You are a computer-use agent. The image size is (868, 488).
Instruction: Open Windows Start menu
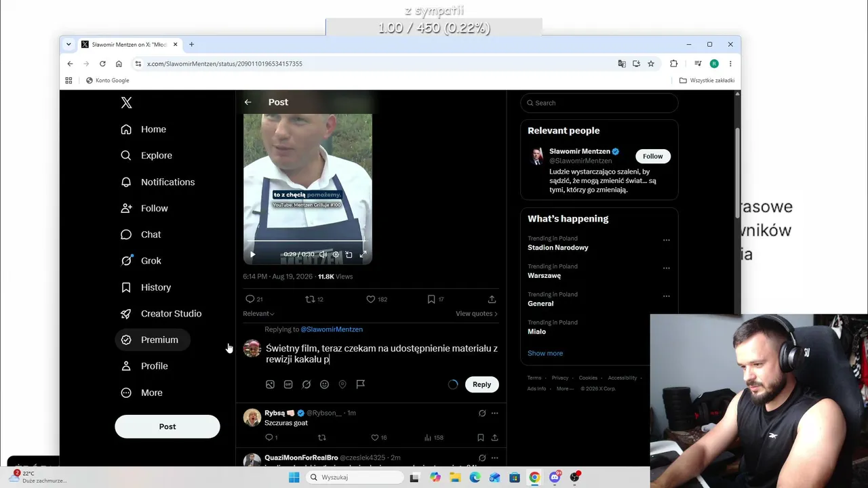(294, 477)
